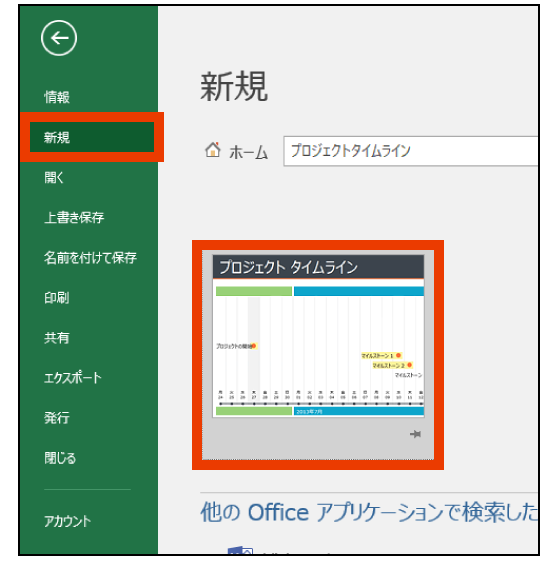Open the プロジェクト タイムライン template thumbnail

pos(318,336)
